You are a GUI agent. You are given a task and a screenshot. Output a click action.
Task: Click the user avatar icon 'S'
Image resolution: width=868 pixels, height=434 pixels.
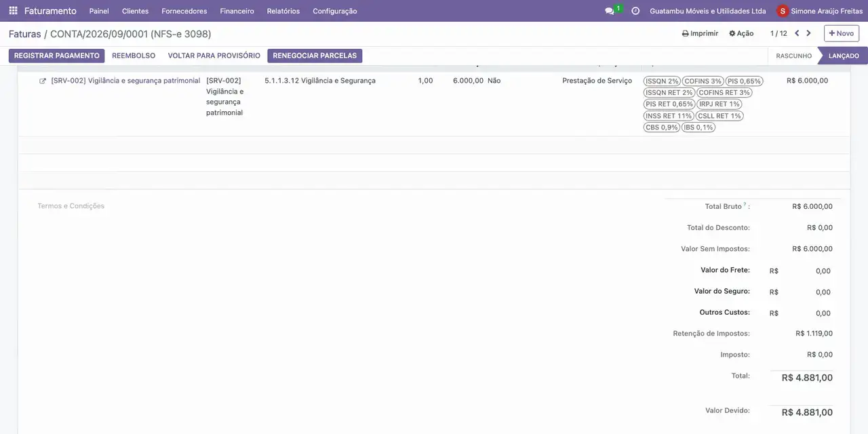(783, 11)
